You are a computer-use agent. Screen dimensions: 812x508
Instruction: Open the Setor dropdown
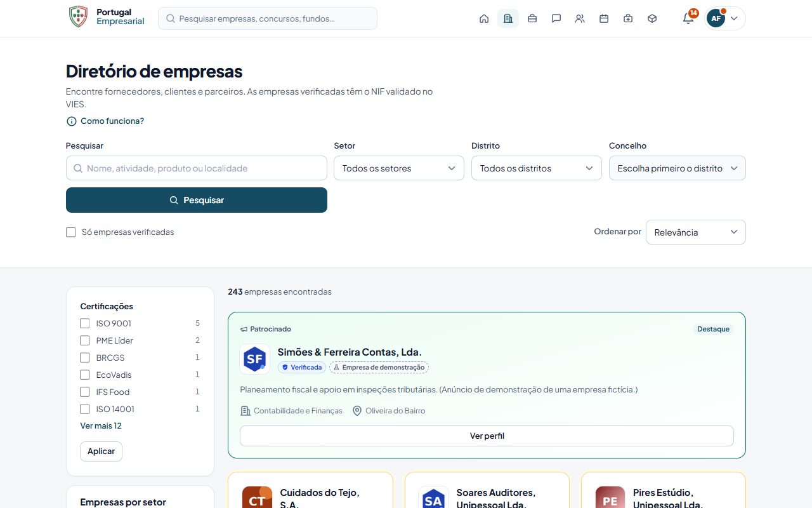pyautogui.click(x=399, y=168)
